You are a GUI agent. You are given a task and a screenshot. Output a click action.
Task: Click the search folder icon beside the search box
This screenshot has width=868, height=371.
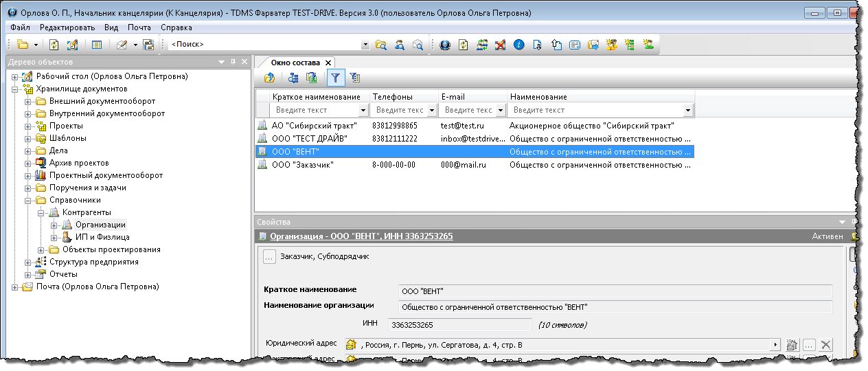(381, 45)
